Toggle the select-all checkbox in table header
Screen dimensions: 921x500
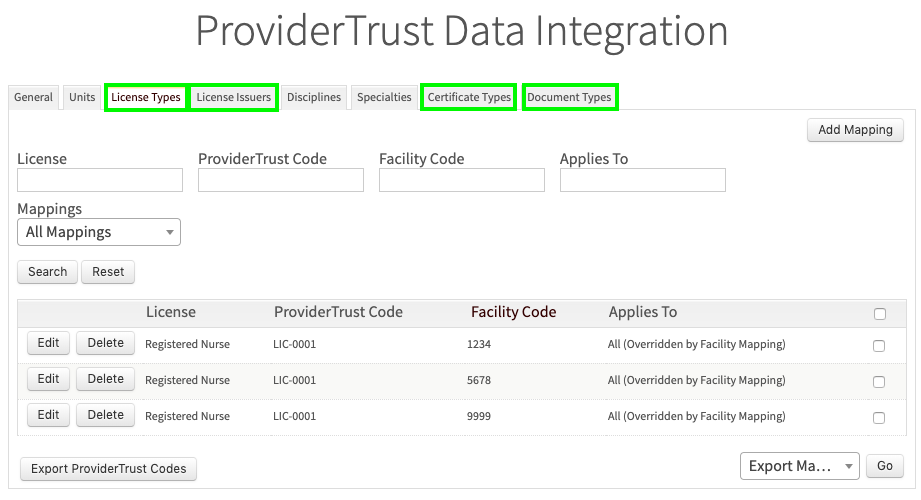(879, 314)
